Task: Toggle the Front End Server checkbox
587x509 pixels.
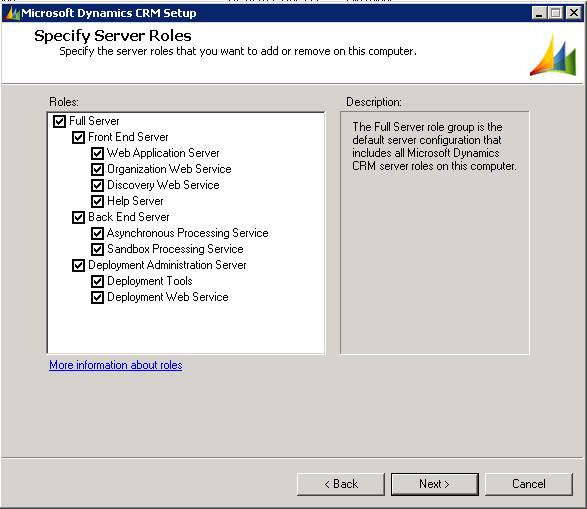Action: coord(78,137)
